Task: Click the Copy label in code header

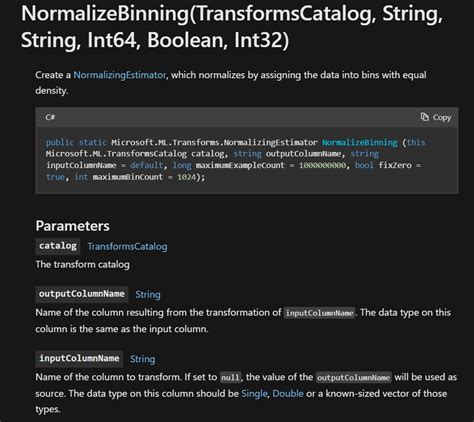Action: (x=442, y=117)
